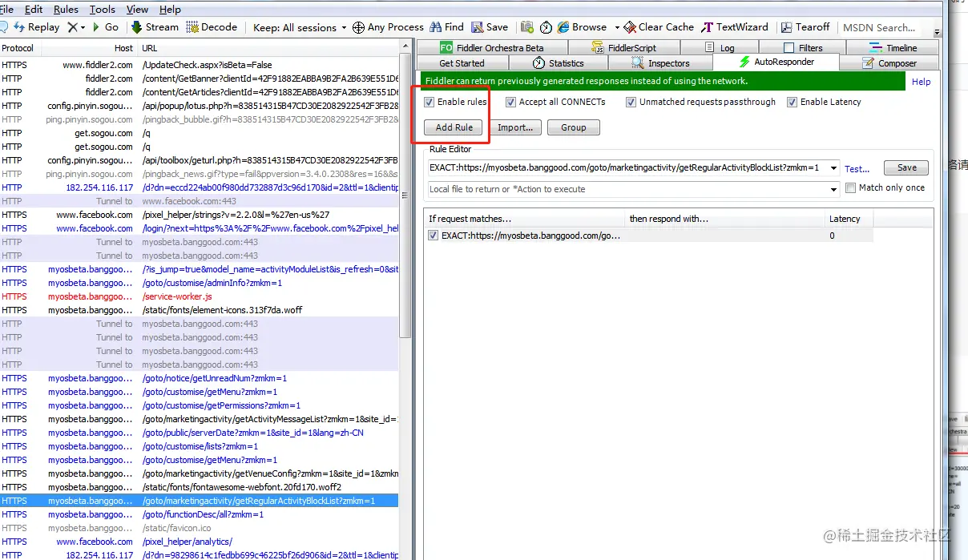Click the Group button
968x560 pixels.
tap(574, 127)
